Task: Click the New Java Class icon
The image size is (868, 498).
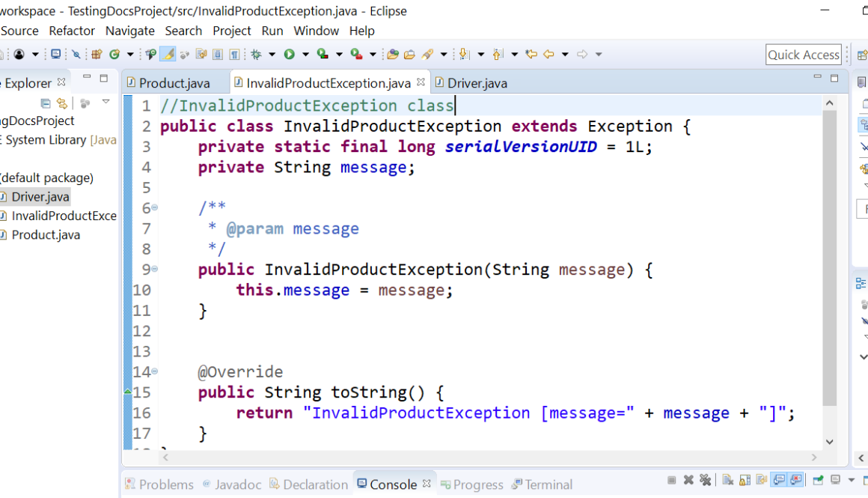Action: click(x=114, y=54)
